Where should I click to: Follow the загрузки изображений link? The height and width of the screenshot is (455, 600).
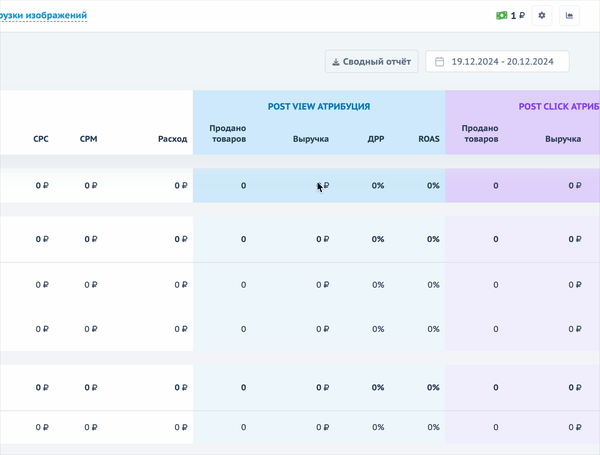point(43,15)
